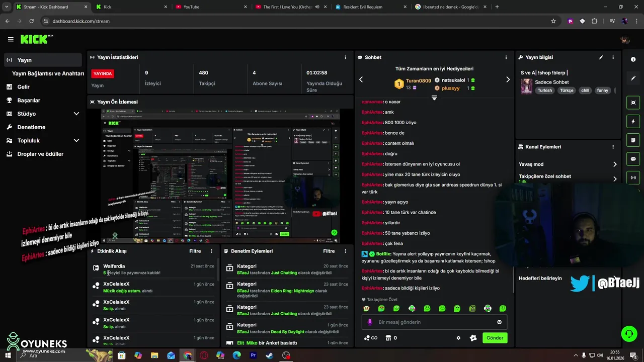Expand the Topluluk sidebar section
This screenshot has height=362, width=644.
click(76, 141)
